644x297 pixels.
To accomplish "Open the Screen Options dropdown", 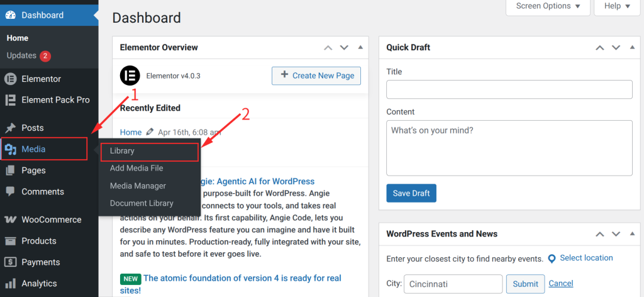I will (548, 6).
